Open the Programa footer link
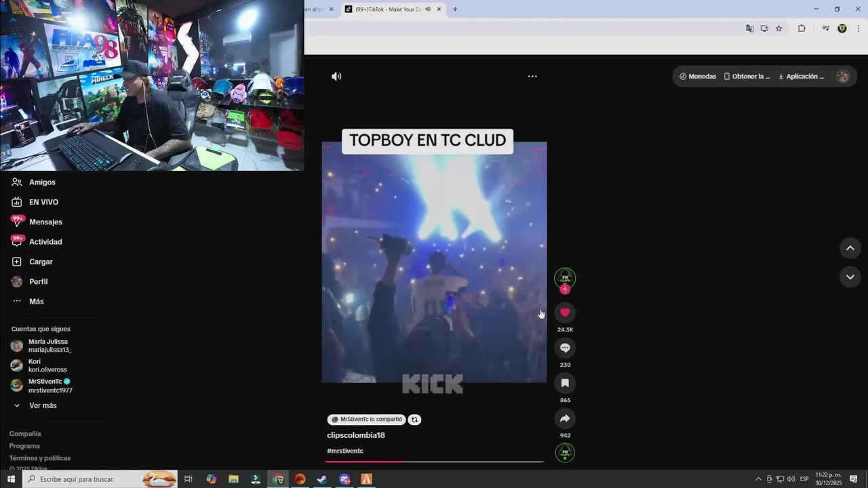The height and width of the screenshot is (488, 868). tap(24, 446)
